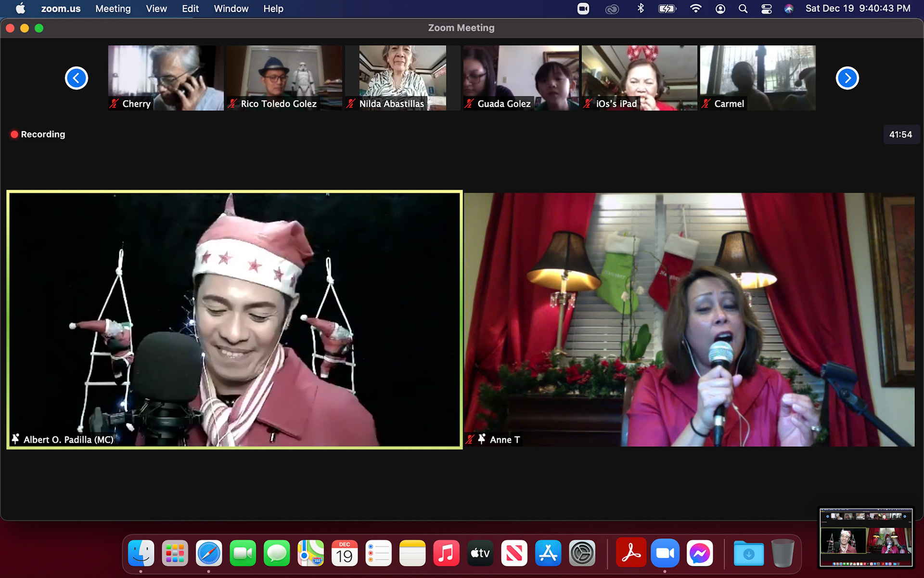Open the View menu
Viewport: 924px width, 578px height.
pos(156,9)
